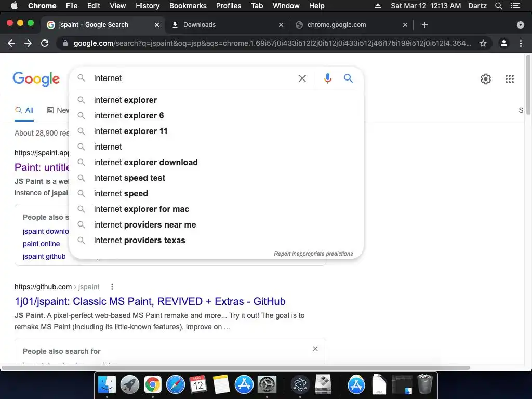Click paint online related search
The height and width of the screenshot is (399, 532).
(x=42, y=244)
